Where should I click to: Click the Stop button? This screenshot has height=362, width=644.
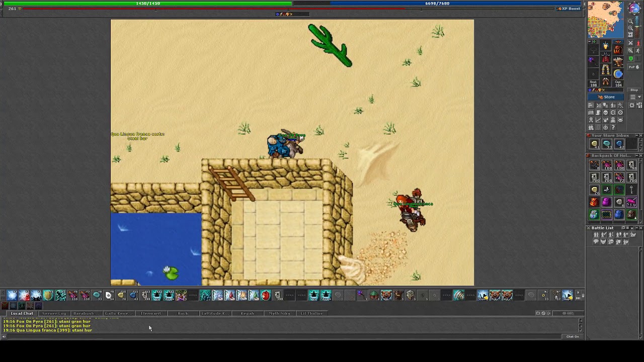pyautogui.click(x=634, y=90)
